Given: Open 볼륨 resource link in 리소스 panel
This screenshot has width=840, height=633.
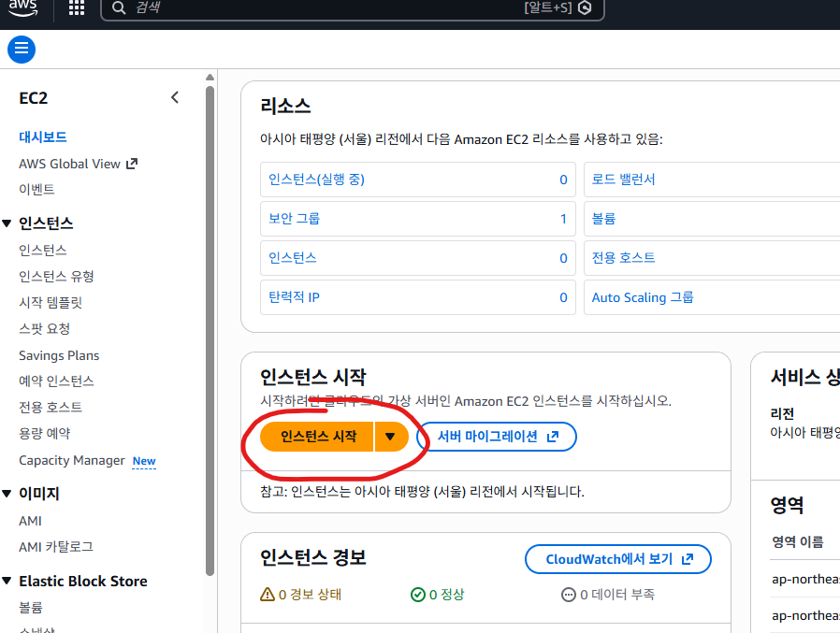Looking at the screenshot, I should (603, 219).
